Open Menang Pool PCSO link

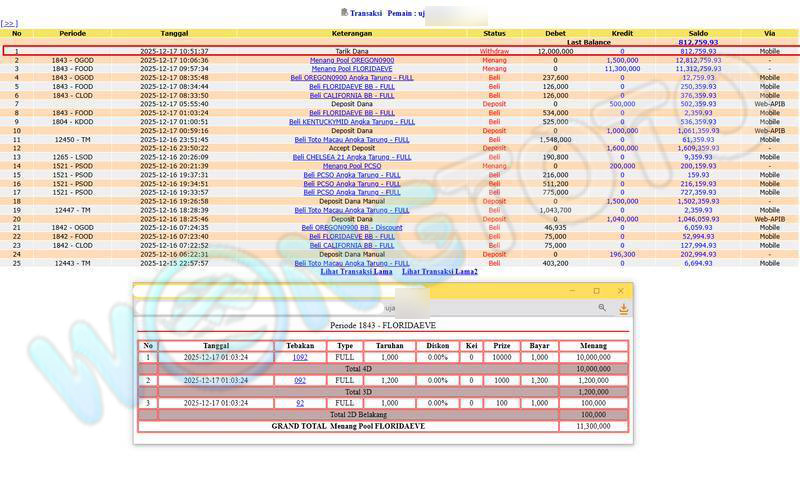tap(351, 166)
